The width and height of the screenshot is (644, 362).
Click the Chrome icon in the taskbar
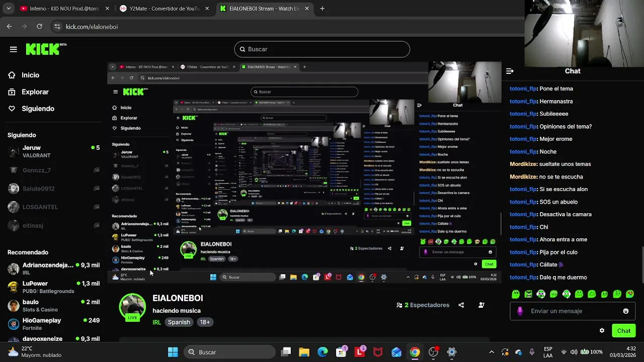tap(415, 352)
